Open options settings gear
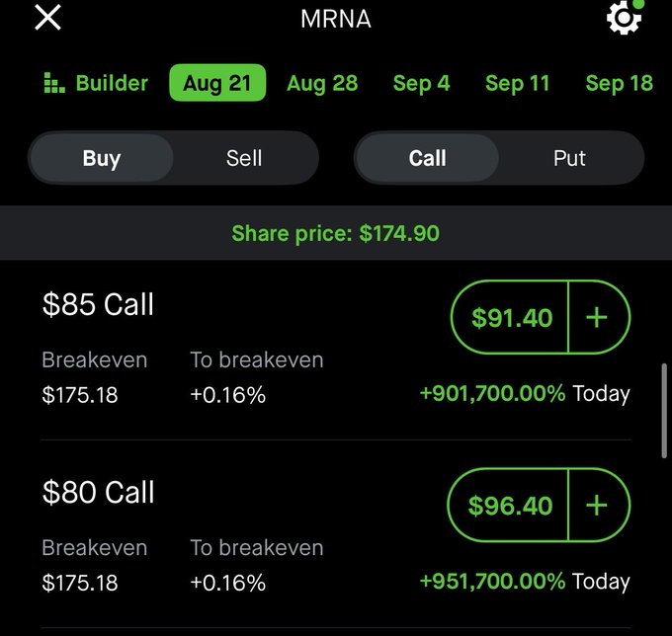Image resolution: width=672 pixels, height=636 pixels. tap(624, 18)
